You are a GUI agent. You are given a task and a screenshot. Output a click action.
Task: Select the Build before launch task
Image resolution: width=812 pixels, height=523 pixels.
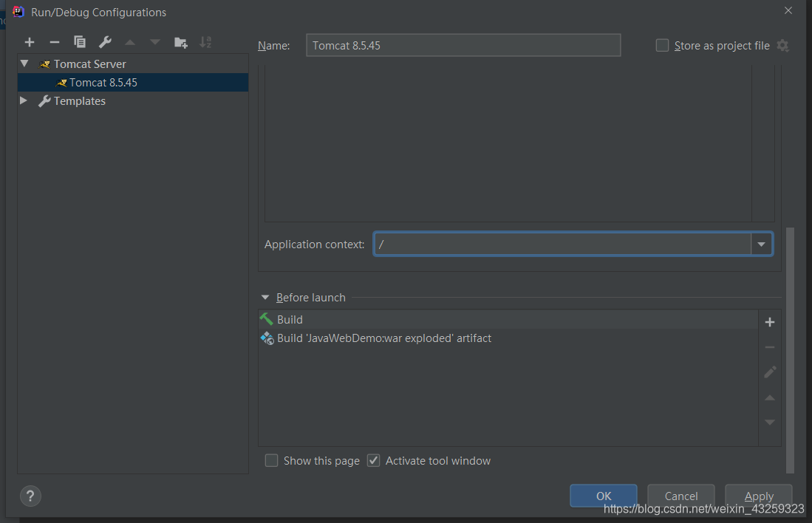508,320
